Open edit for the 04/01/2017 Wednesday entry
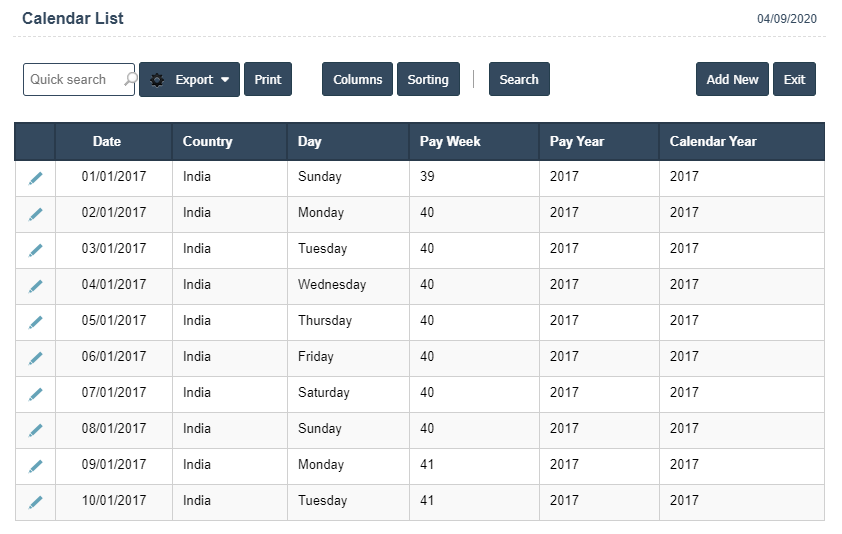This screenshot has width=842, height=534. tap(35, 286)
